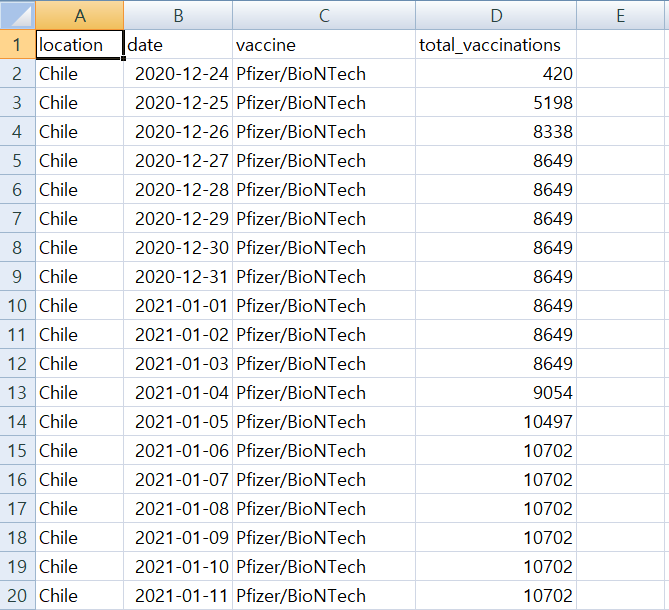
Task: Click the 'total_vaccinations' header cell
Action: (496, 44)
